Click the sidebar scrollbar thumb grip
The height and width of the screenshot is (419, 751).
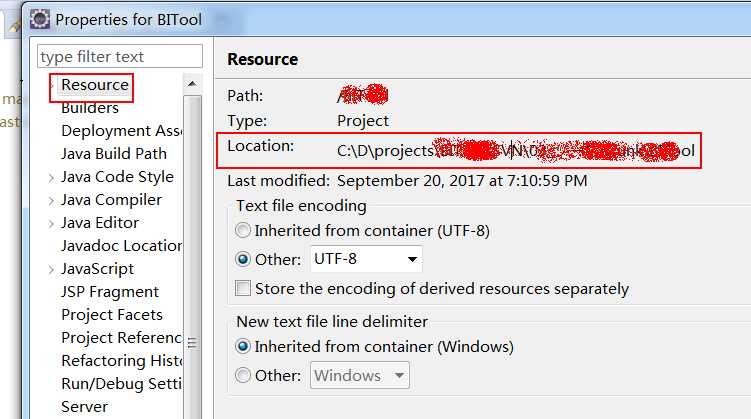tap(192, 343)
